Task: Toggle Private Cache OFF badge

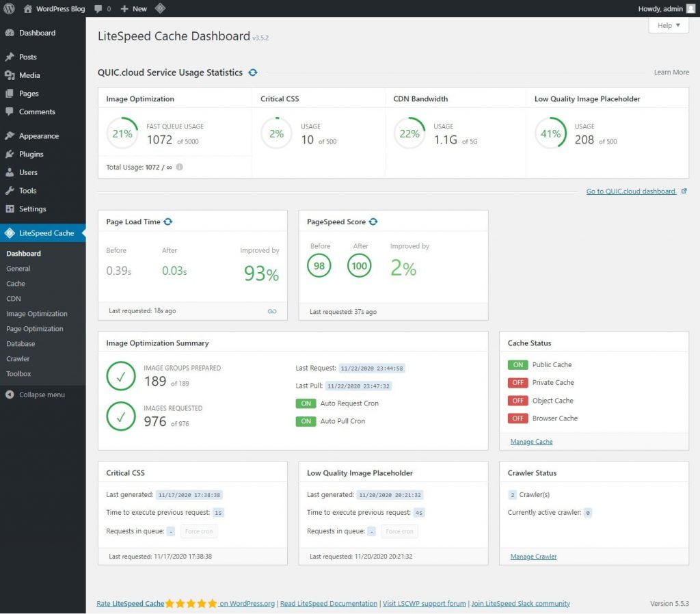Action: point(518,383)
